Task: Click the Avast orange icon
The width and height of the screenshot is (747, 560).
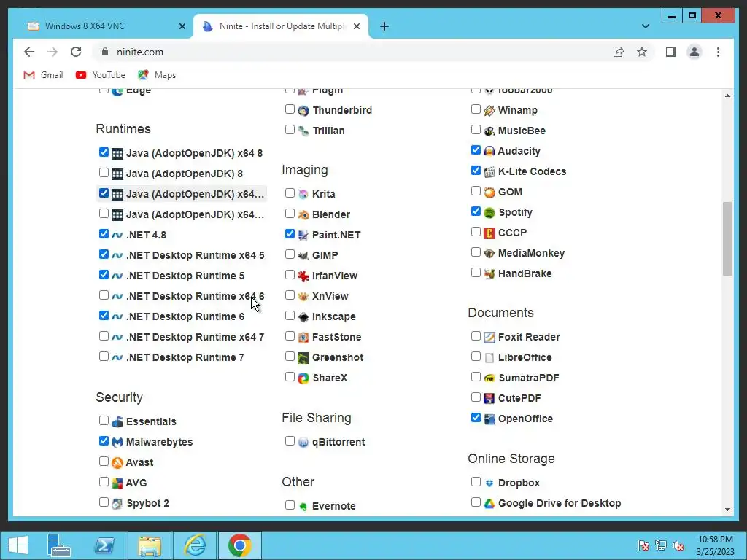Action: 117,462
